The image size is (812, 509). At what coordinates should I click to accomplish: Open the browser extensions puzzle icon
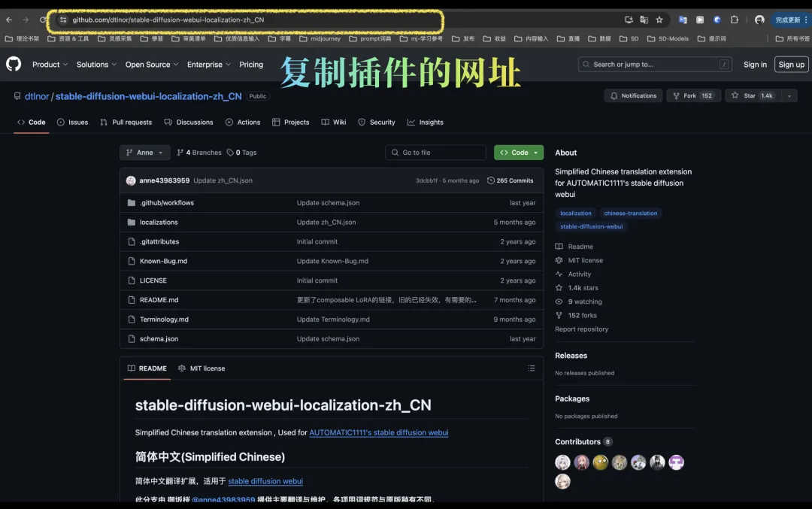pyautogui.click(x=734, y=20)
